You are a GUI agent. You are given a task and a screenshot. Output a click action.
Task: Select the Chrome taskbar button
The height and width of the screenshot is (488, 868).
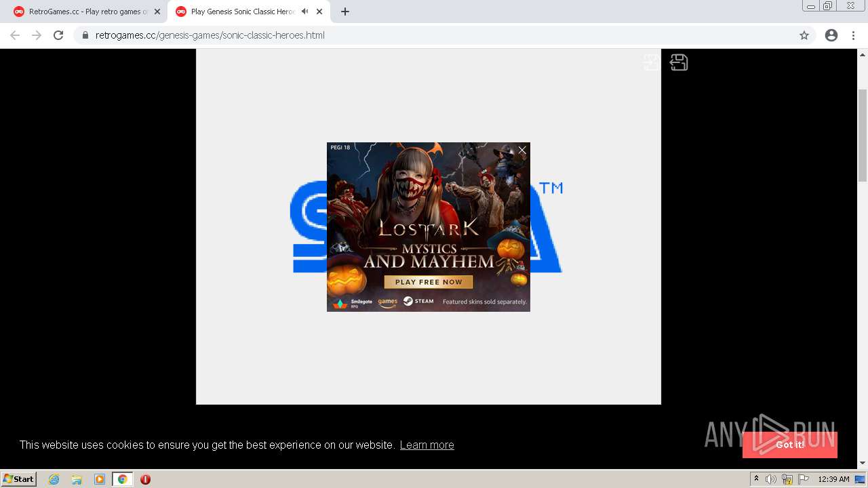point(122,479)
